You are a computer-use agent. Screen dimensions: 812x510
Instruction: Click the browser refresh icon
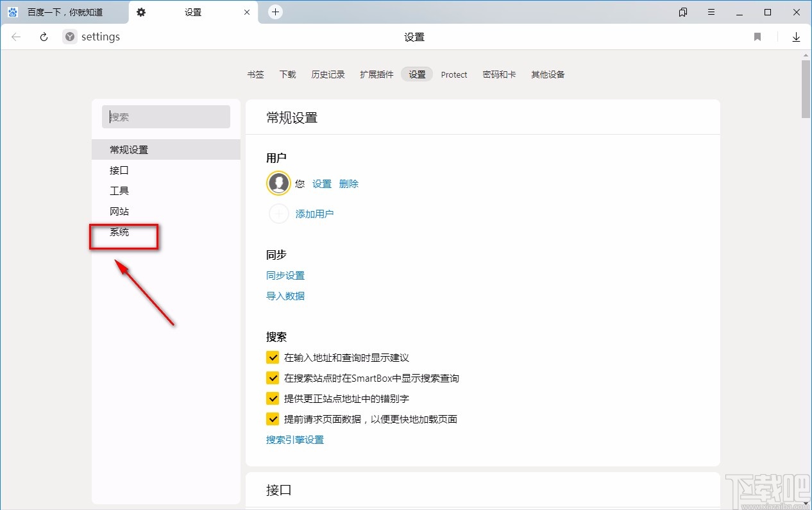pos(43,37)
